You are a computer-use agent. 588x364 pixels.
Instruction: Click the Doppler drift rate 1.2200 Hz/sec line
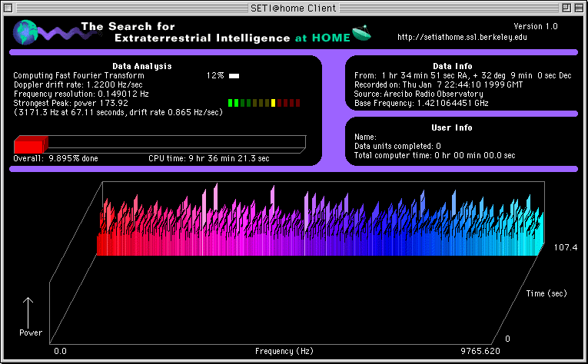[x=78, y=84]
